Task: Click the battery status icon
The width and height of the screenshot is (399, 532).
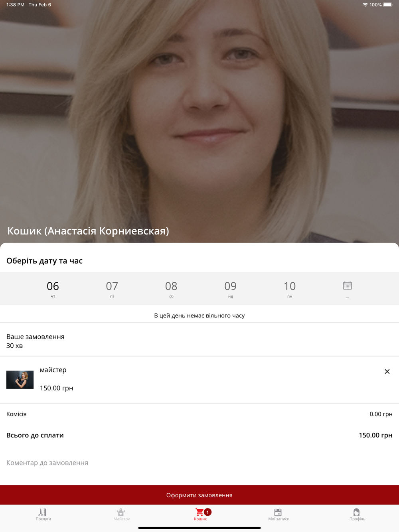Action: point(388,5)
